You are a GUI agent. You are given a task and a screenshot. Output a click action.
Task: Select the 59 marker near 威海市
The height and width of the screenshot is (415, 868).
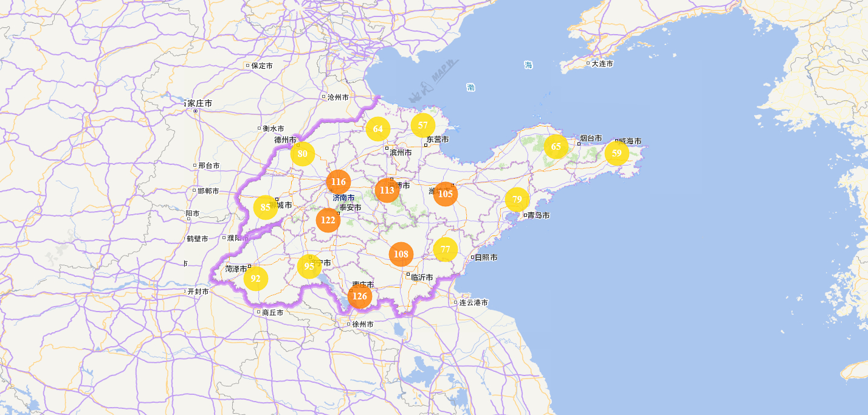click(617, 155)
